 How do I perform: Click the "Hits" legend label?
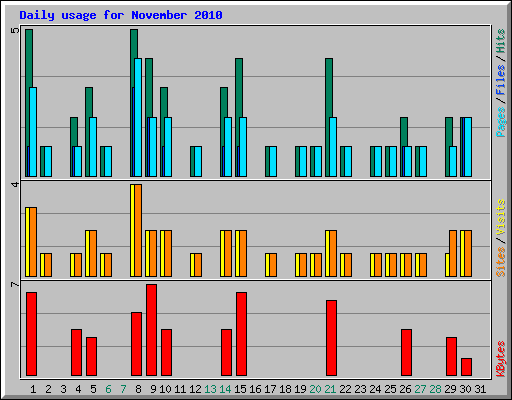coord(500,41)
